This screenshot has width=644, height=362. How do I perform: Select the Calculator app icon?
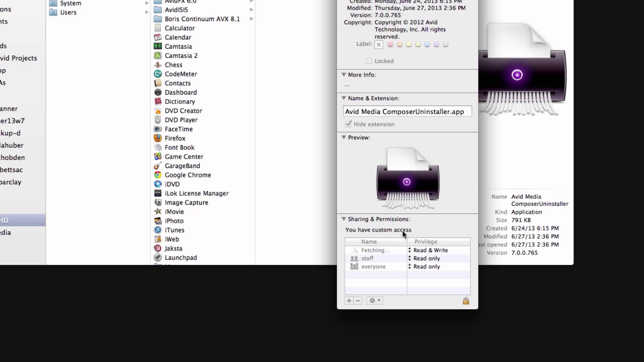(158, 28)
